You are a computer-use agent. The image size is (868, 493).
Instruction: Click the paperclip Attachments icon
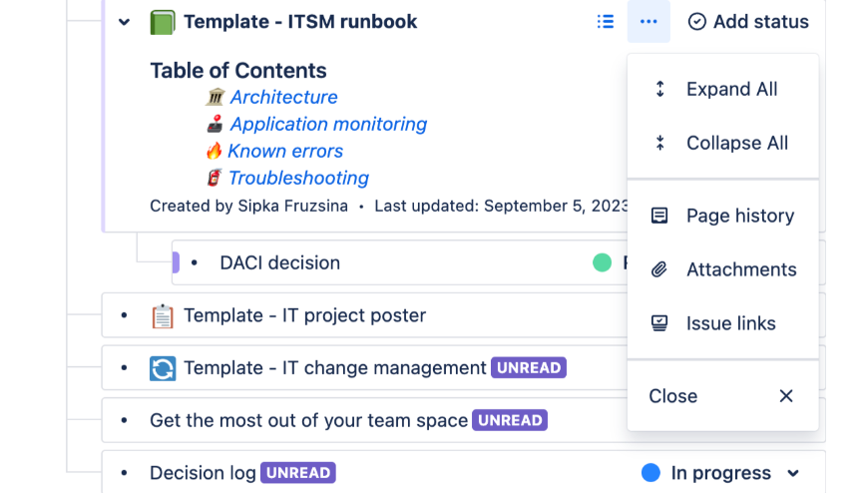pos(659,269)
